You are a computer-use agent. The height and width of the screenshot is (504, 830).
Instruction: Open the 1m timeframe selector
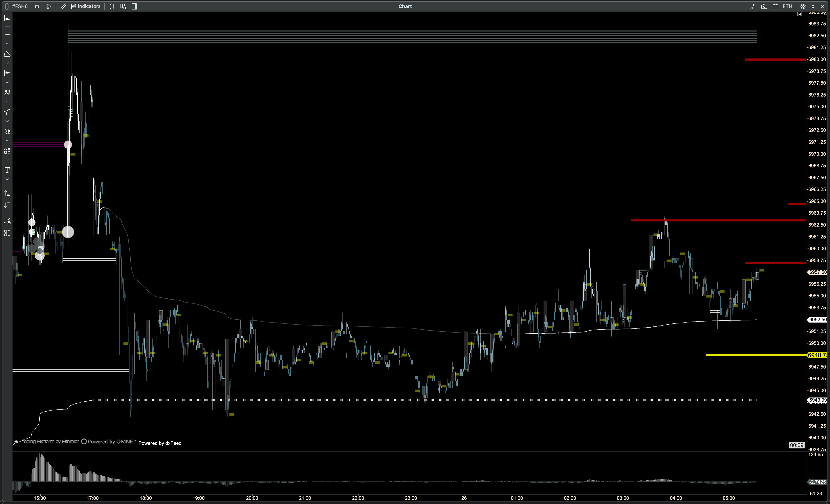[x=36, y=6]
